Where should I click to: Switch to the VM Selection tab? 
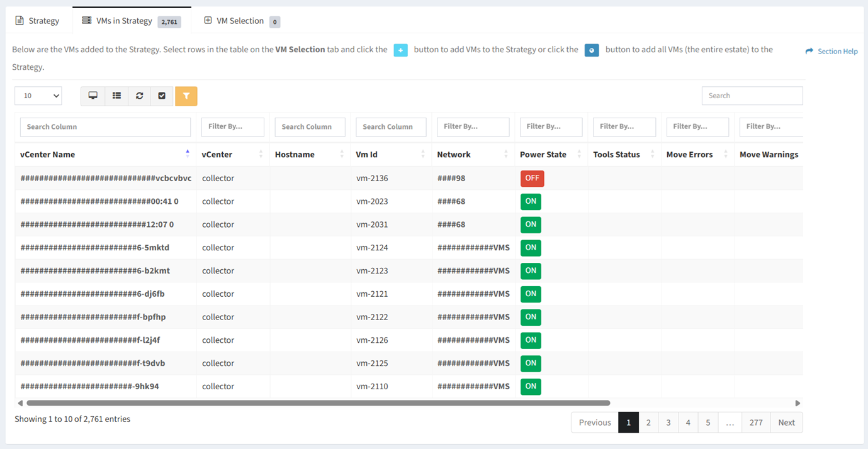pyautogui.click(x=242, y=21)
